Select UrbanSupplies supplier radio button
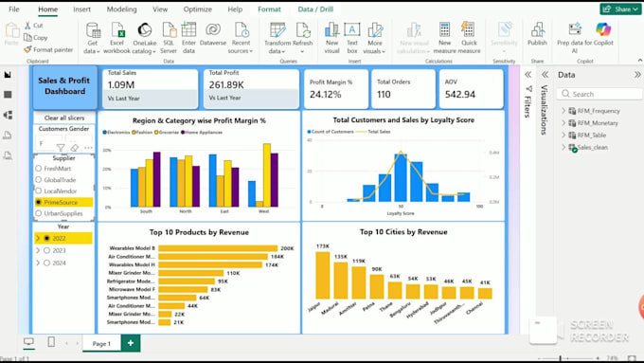 (x=39, y=213)
